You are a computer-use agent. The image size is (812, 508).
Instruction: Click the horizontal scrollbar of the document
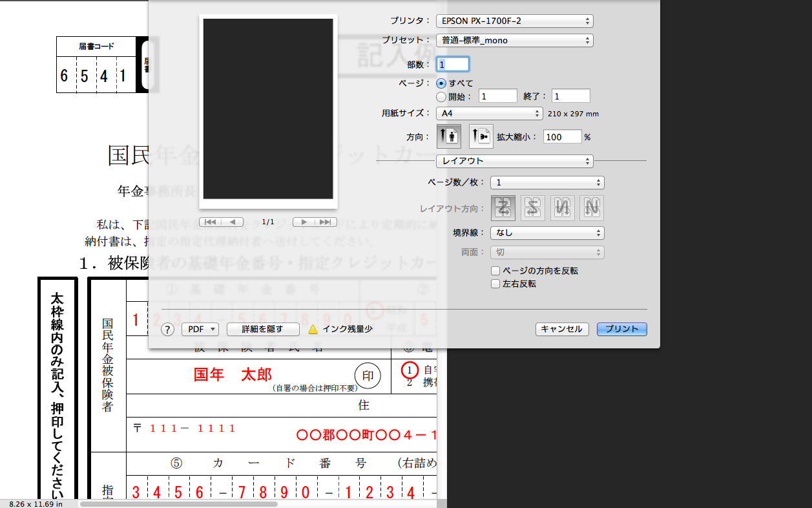pos(179,503)
